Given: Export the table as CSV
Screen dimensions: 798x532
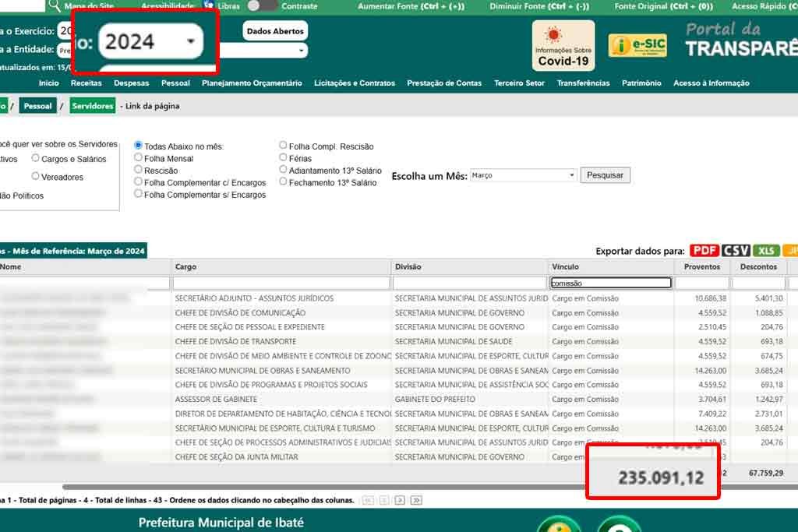Looking at the screenshot, I should pyautogui.click(x=736, y=251).
